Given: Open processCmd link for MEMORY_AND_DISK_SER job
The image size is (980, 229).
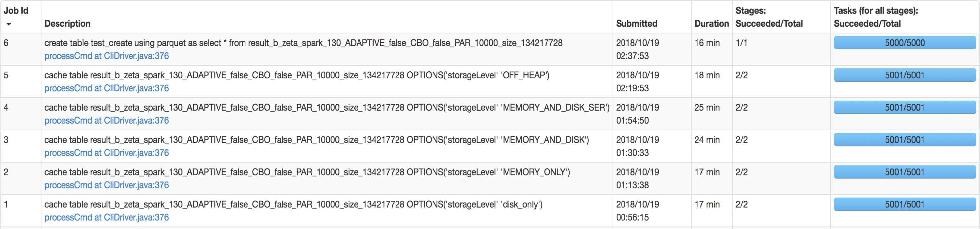Looking at the screenshot, I should pyautogui.click(x=106, y=120).
